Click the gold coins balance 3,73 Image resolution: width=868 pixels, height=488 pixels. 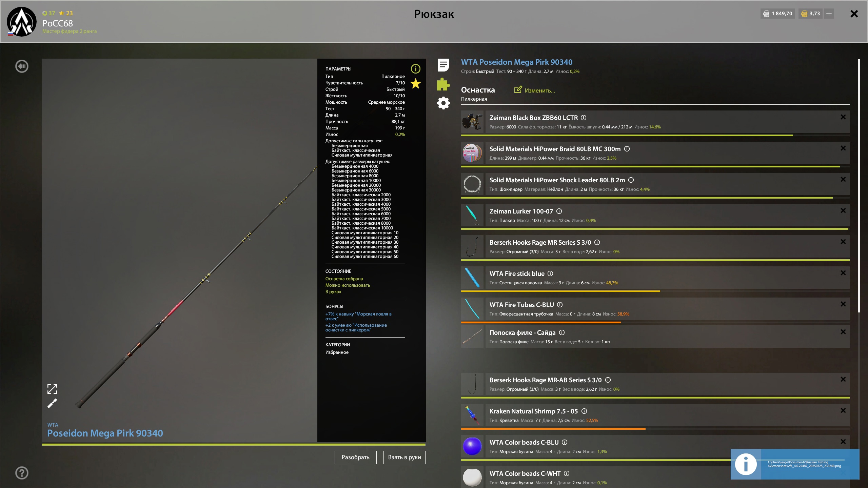[x=811, y=14]
